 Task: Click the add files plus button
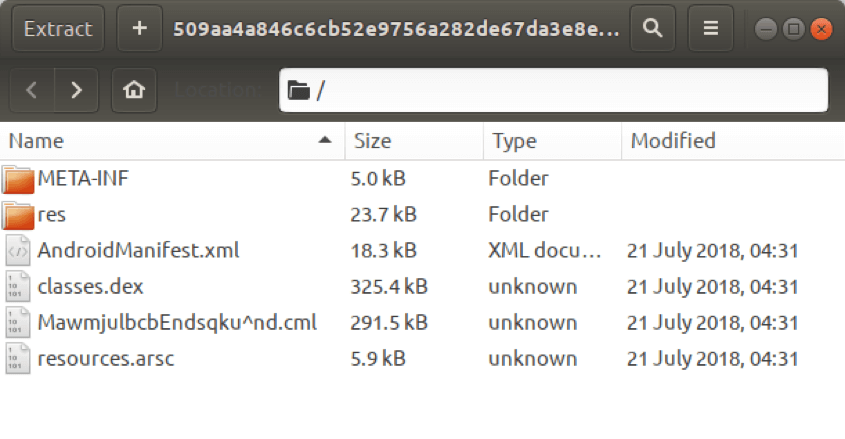click(139, 29)
